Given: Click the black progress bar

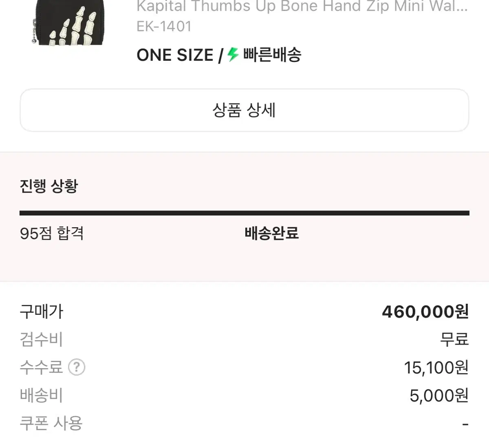Looking at the screenshot, I should [244, 213].
